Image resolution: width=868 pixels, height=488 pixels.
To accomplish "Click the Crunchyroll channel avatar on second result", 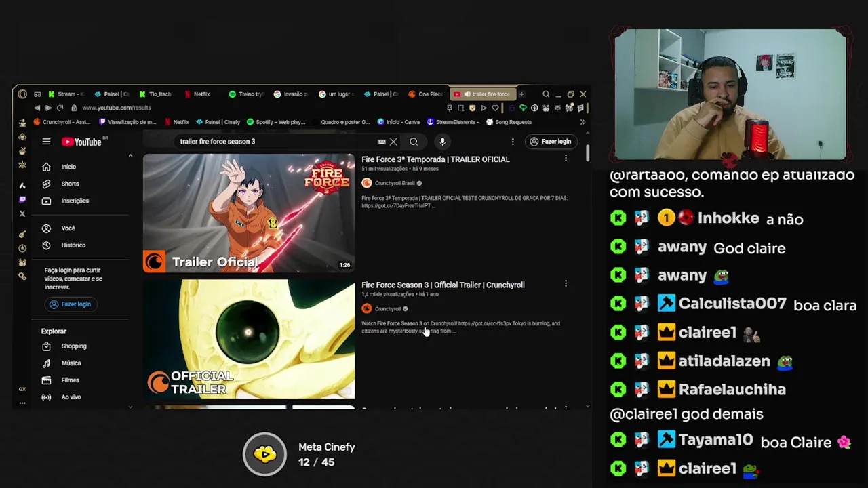I will pos(367,308).
